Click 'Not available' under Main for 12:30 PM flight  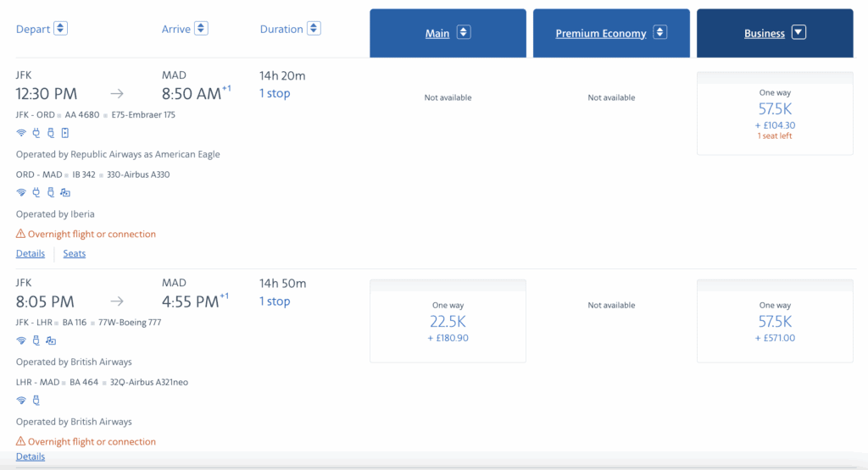pos(448,97)
